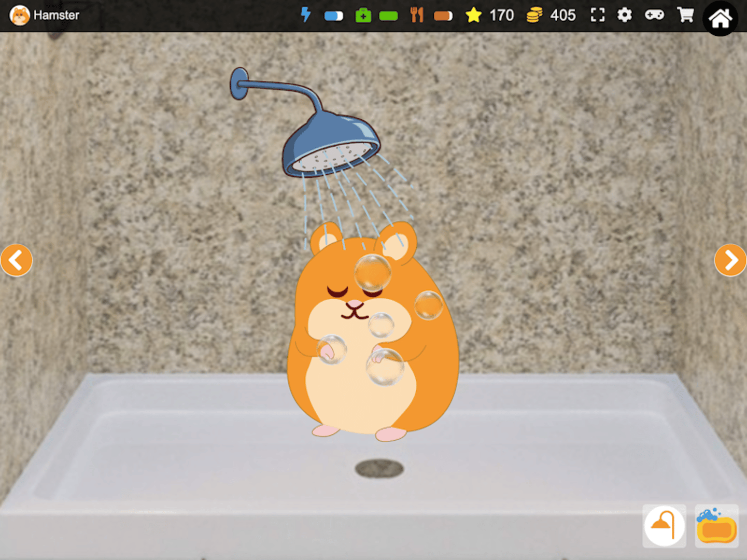Open the settings gear

(x=625, y=15)
